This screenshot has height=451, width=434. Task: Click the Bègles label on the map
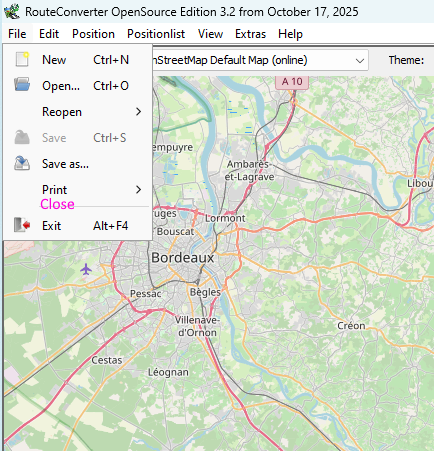[205, 292]
